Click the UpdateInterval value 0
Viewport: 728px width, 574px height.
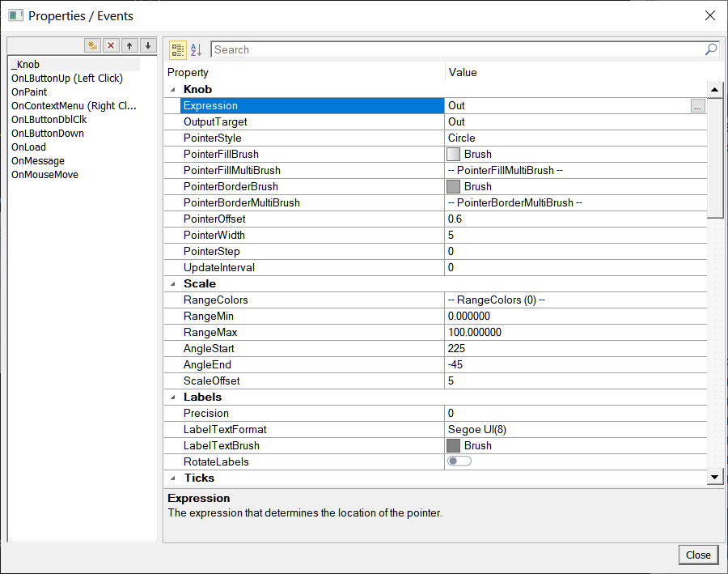coord(451,268)
